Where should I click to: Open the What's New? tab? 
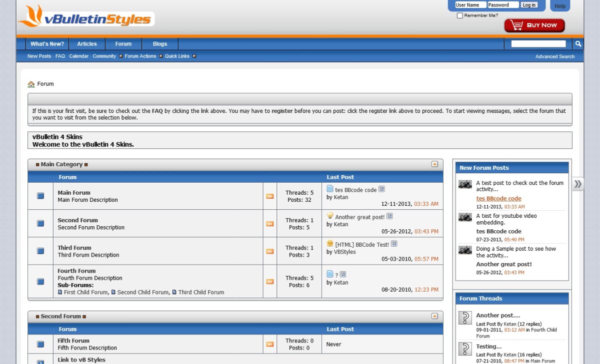47,44
